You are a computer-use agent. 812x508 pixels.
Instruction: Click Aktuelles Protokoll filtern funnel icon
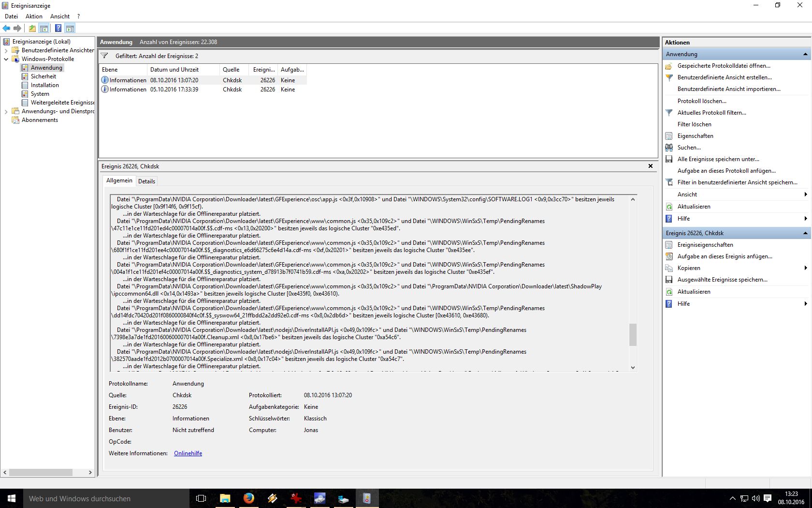pos(669,113)
